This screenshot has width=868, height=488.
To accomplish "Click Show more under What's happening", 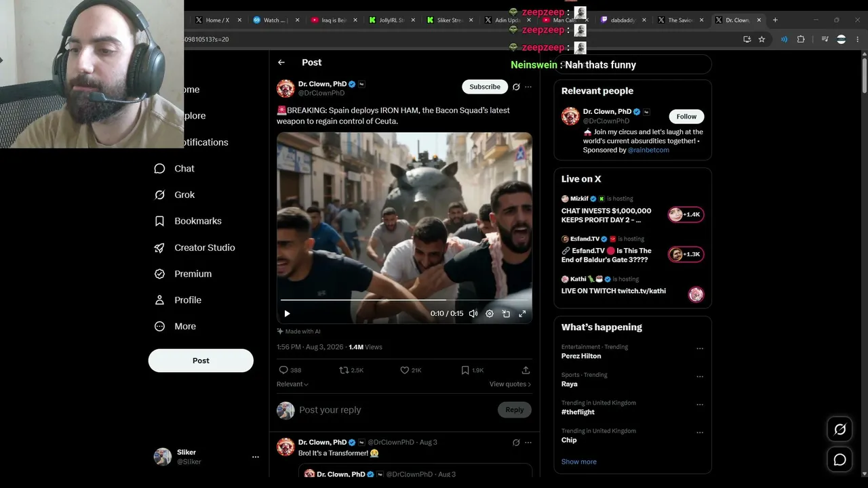I will click(579, 462).
